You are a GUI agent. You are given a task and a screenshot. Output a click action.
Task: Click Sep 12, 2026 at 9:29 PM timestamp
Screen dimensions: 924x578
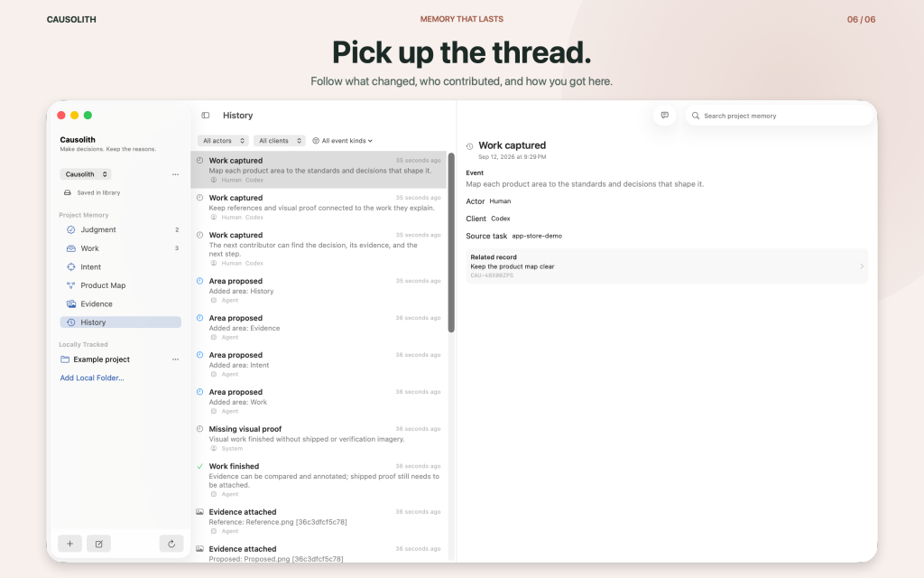pos(513,157)
